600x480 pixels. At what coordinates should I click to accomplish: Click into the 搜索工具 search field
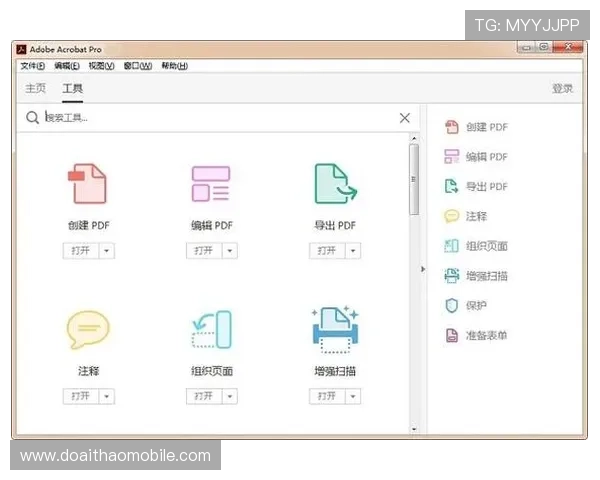(x=200, y=118)
